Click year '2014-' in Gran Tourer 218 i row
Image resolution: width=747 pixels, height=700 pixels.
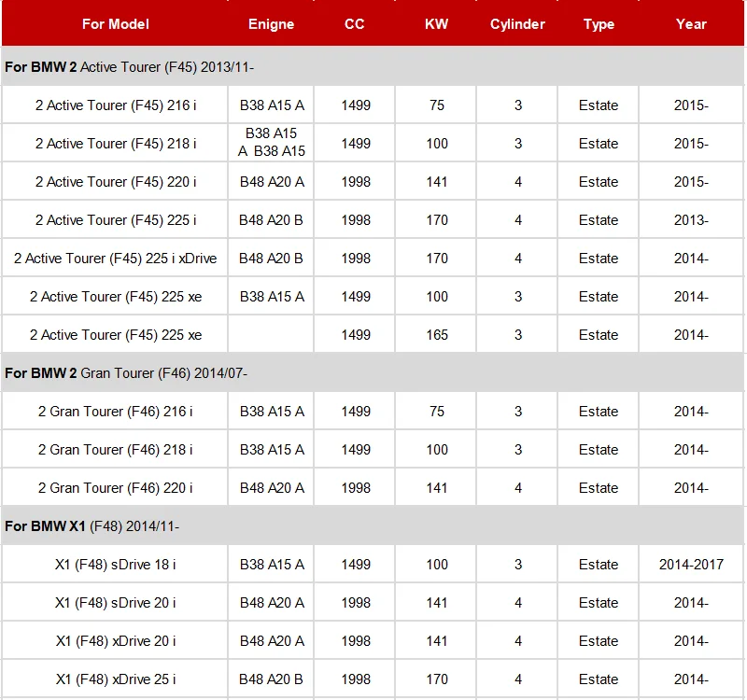(691, 450)
